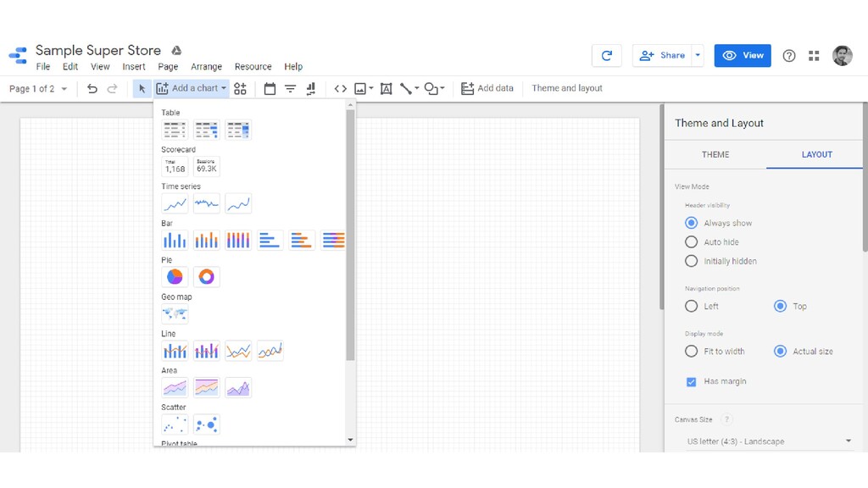Toggle the Has margin checkbox
Screen dimensions: 868x488
tap(691, 382)
